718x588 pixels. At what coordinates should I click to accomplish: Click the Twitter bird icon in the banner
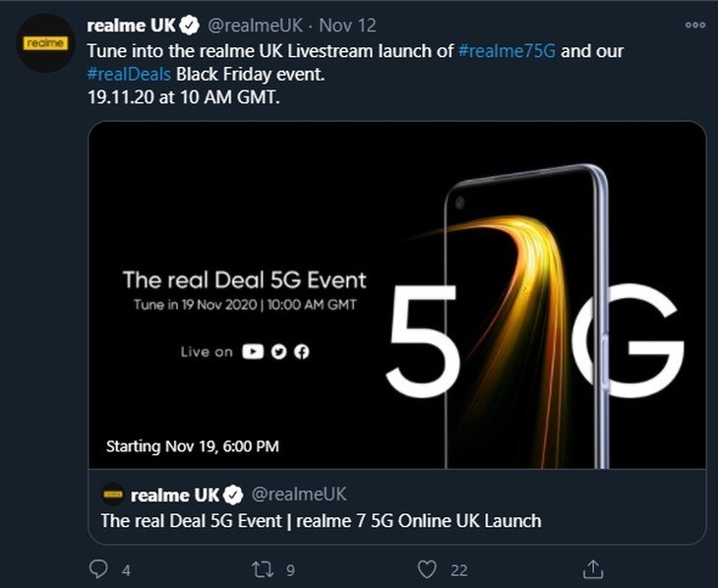coord(278,352)
